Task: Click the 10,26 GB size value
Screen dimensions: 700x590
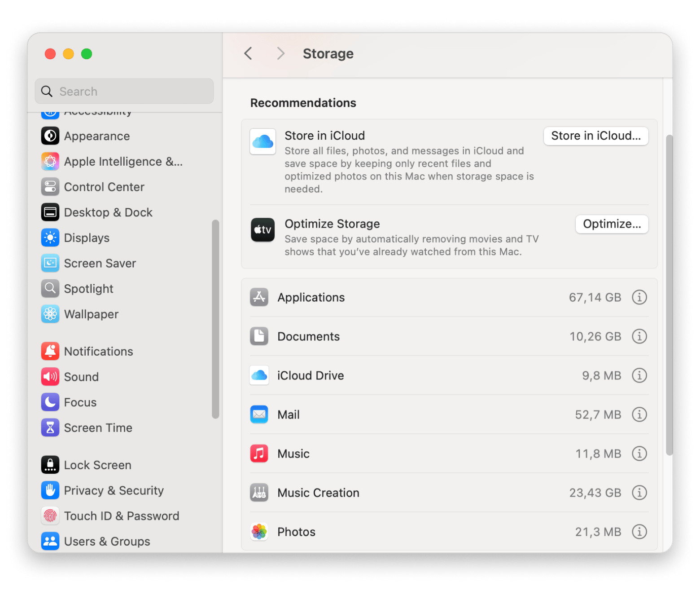Action: click(x=595, y=336)
